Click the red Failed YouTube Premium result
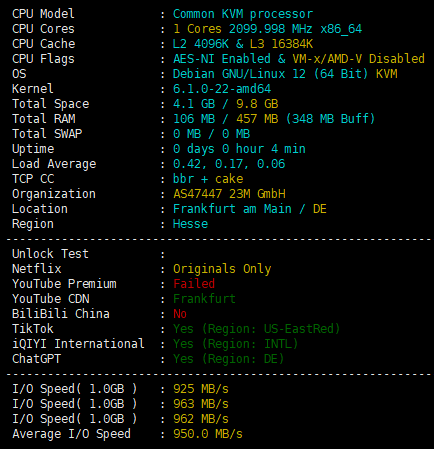434x449 pixels. (x=194, y=284)
